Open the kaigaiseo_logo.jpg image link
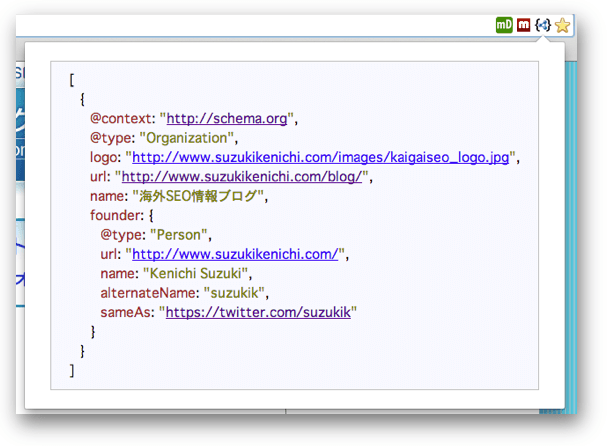Viewport: 607px width, 446px height. coord(321,158)
